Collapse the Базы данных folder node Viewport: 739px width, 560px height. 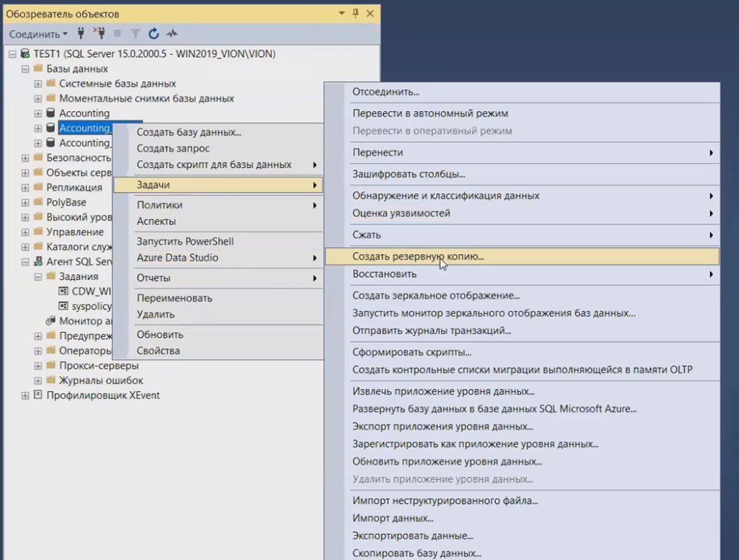pos(25,69)
